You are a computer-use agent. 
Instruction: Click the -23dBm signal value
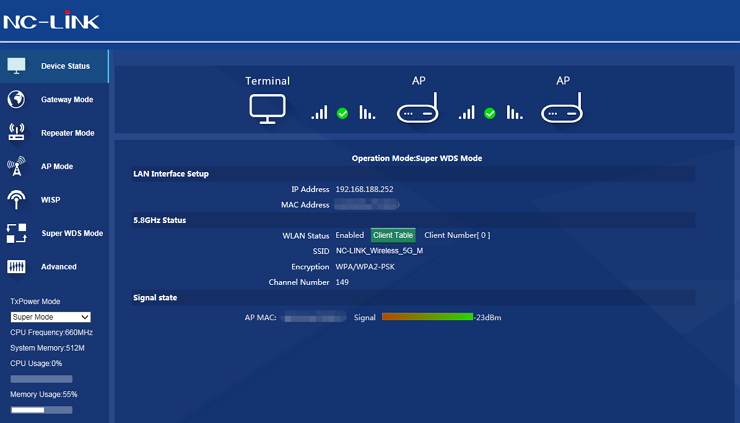pos(488,317)
